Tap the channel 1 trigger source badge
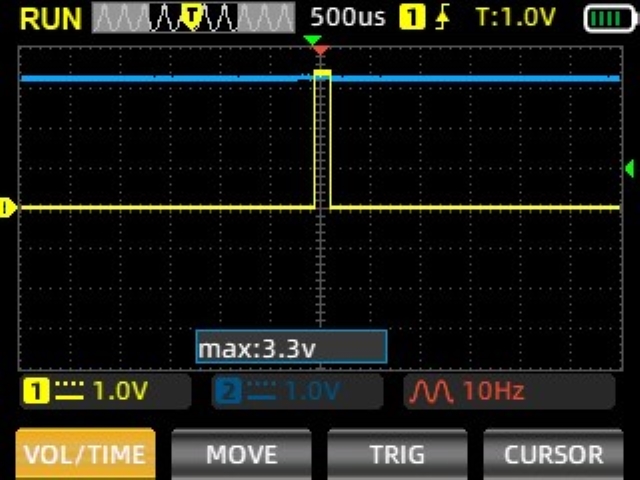 [412, 18]
